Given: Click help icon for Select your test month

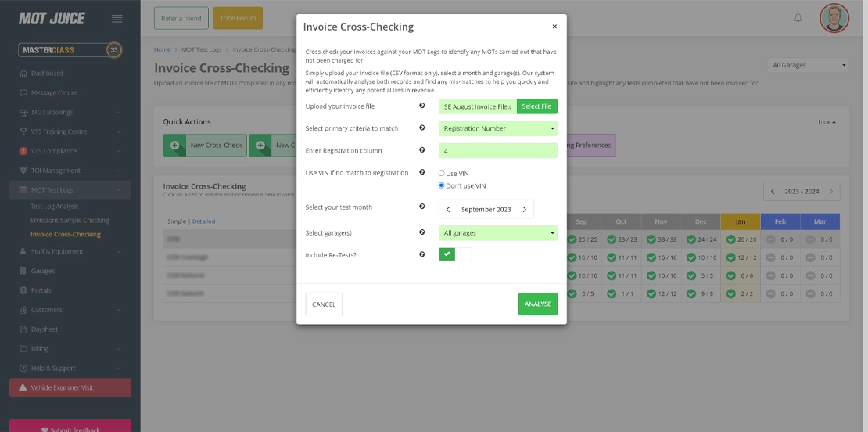Looking at the screenshot, I should pyautogui.click(x=421, y=207).
